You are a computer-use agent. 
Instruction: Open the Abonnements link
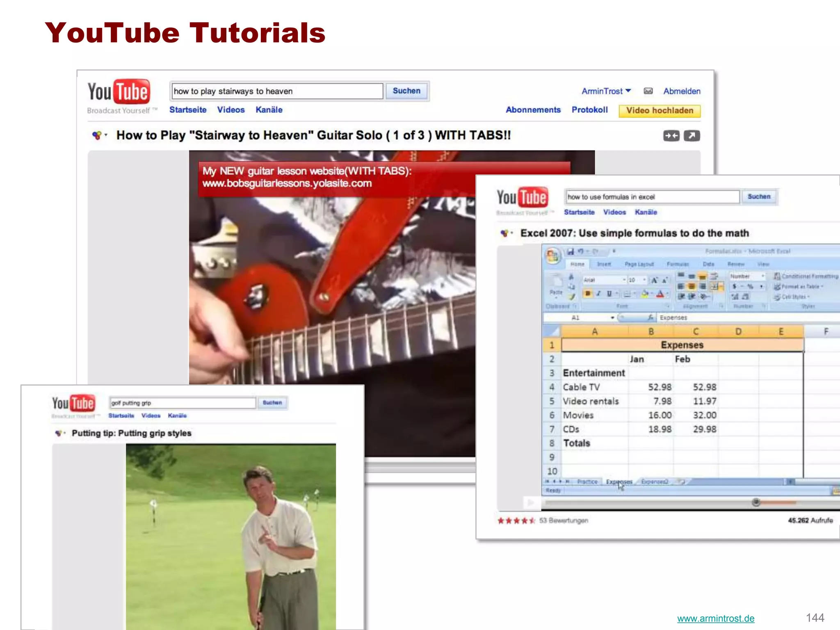click(x=533, y=110)
